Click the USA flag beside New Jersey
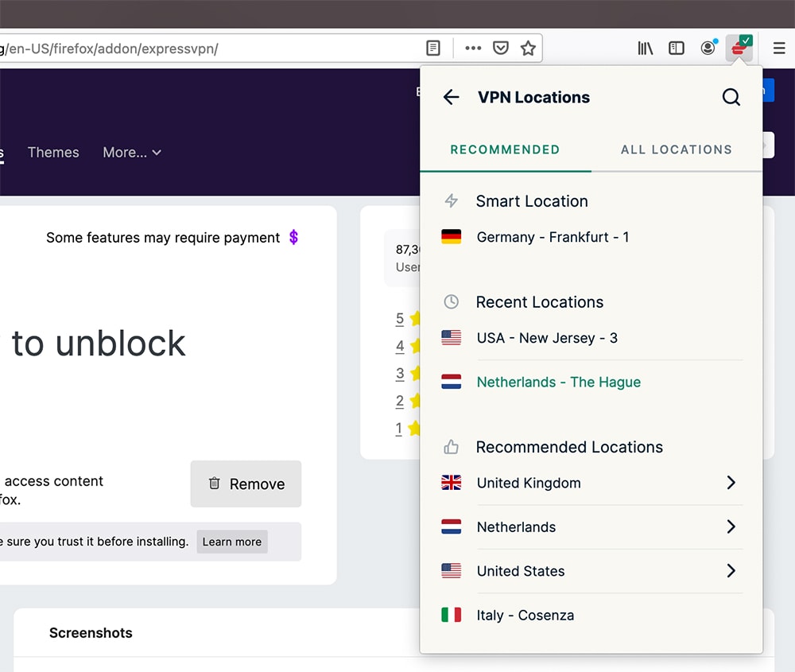 452,338
